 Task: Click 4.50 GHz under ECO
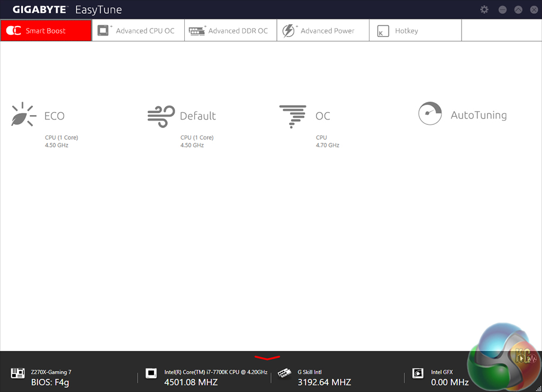(x=56, y=145)
